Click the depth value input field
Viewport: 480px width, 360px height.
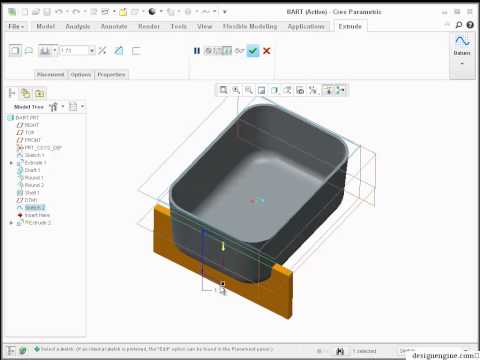[74, 51]
